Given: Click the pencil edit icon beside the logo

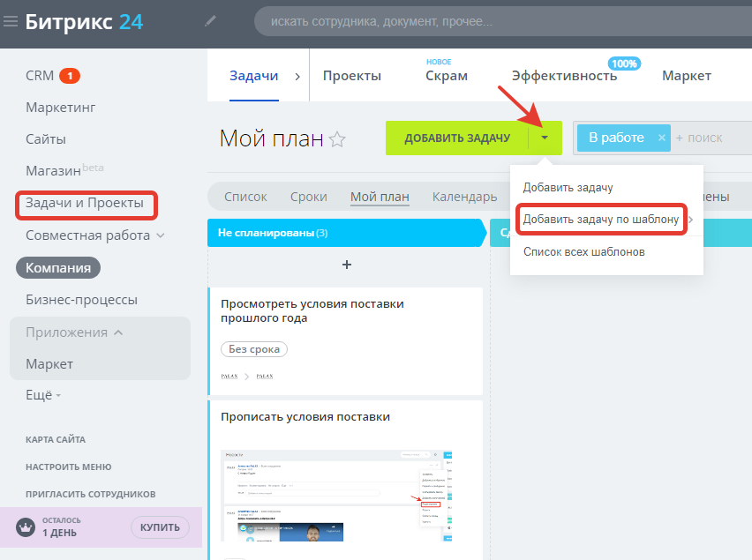Looking at the screenshot, I should 210,21.
